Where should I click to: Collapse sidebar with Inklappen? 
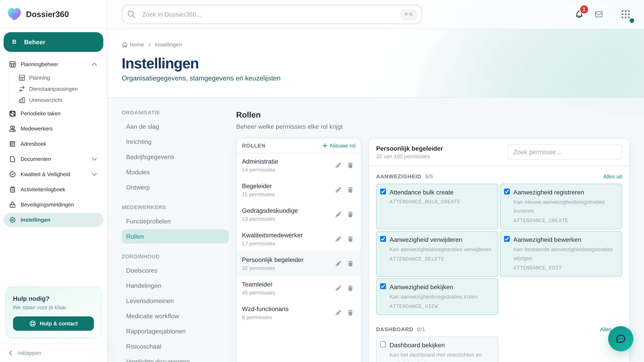tap(25, 353)
